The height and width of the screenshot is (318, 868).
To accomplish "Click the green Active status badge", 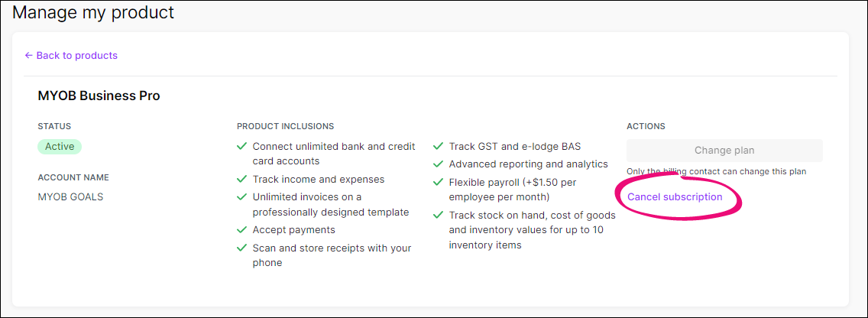I will (60, 147).
